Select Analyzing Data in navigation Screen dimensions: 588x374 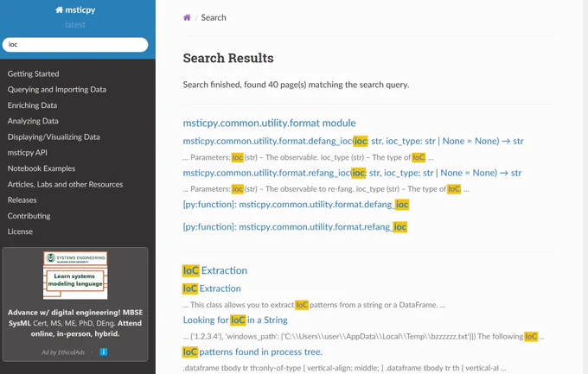[x=33, y=121]
